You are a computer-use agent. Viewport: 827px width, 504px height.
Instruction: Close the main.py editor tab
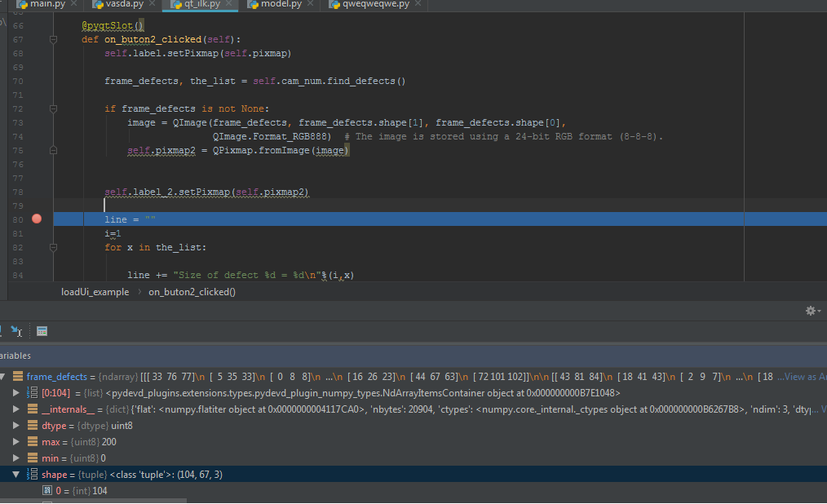pyautogui.click(x=74, y=4)
